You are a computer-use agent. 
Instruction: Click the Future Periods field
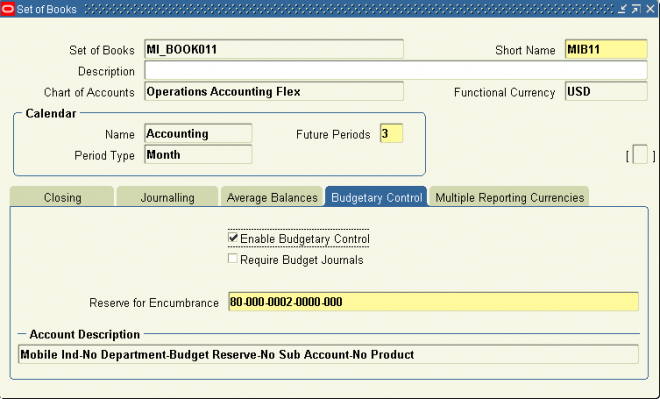(x=391, y=133)
